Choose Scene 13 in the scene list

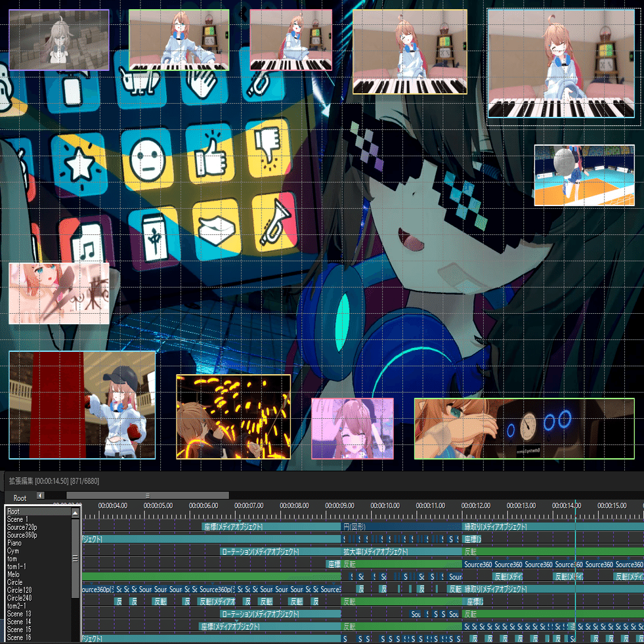point(39,614)
